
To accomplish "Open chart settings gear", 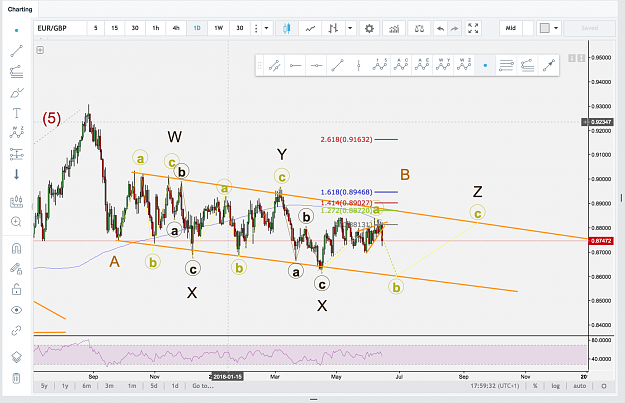I will (369, 28).
